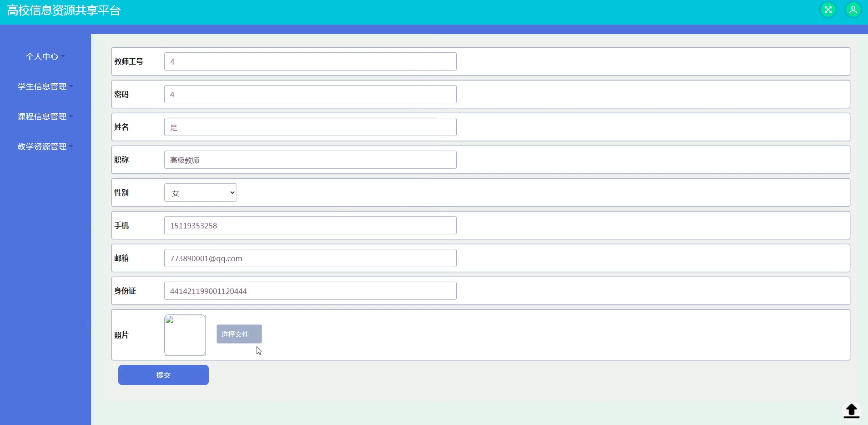Click the 高校信息资源共享平台 title
868x425 pixels.
(64, 10)
